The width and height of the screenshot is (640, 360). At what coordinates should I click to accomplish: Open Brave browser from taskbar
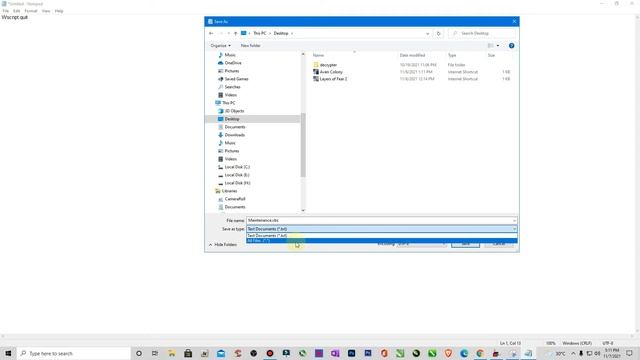click(448, 353)
